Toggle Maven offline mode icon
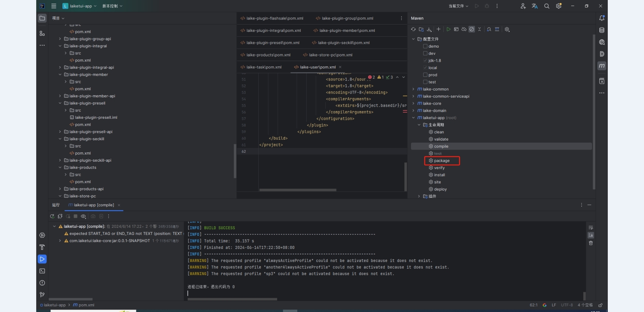Viewport: 644px width, 312px height. 464,30
